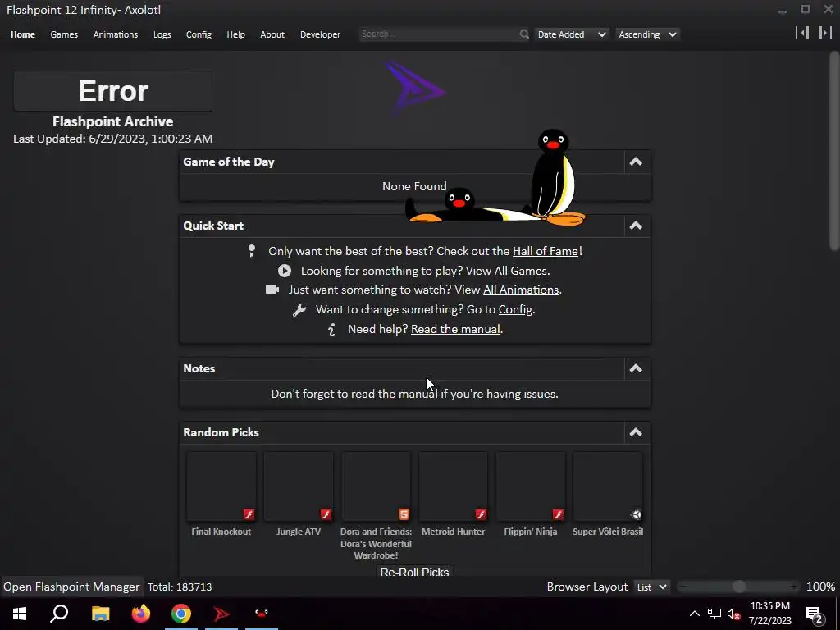Viewport: 840px width, 630px height.
Task: Click the video camera icon in Quick Start
Action: pos(272,290)
